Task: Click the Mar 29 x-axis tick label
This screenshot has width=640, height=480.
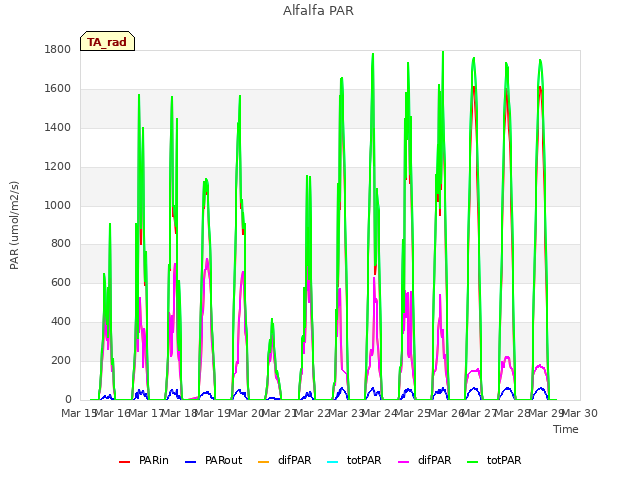Action: pyautogui.click(x=547, y=413)
